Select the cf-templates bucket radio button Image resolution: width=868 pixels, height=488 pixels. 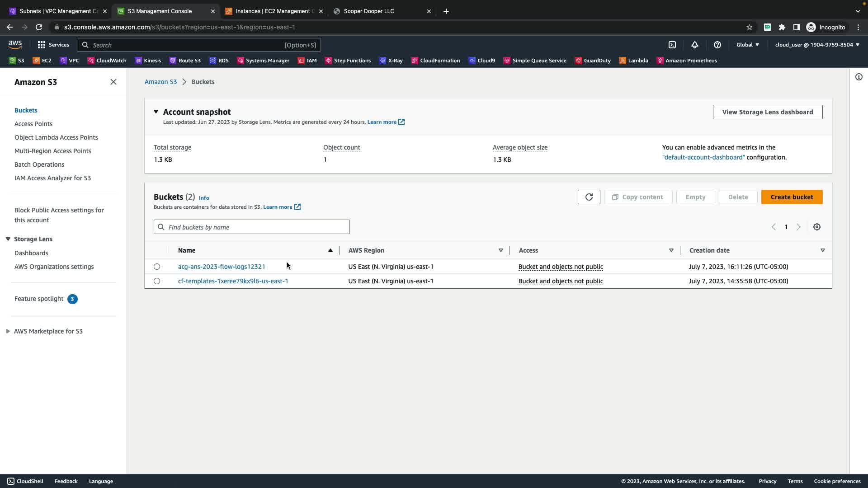pos(157,281)
